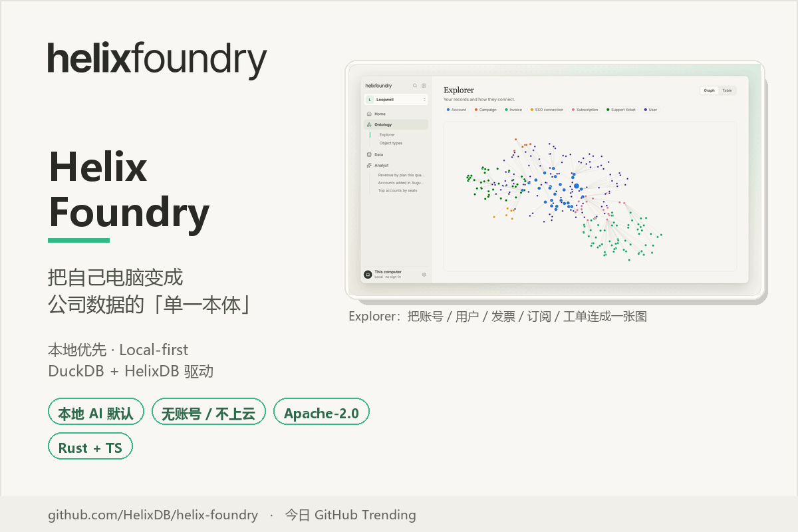Open search in the helixfoundry sidebar

(415, 86)
